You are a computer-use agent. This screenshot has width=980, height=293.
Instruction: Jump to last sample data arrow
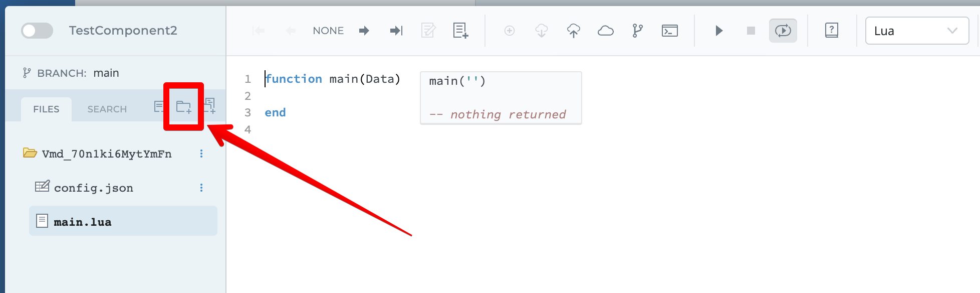pyautogui.click(x=396, y=31)
